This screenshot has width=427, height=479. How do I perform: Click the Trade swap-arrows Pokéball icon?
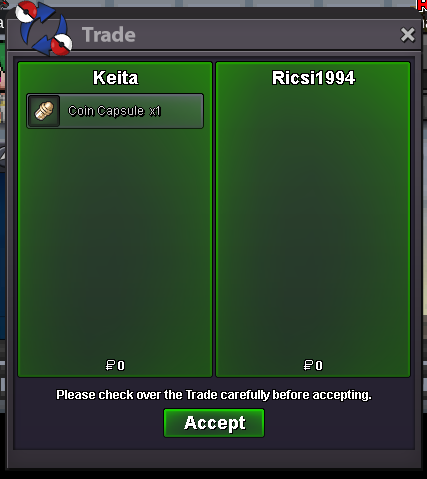coord(44,28)
